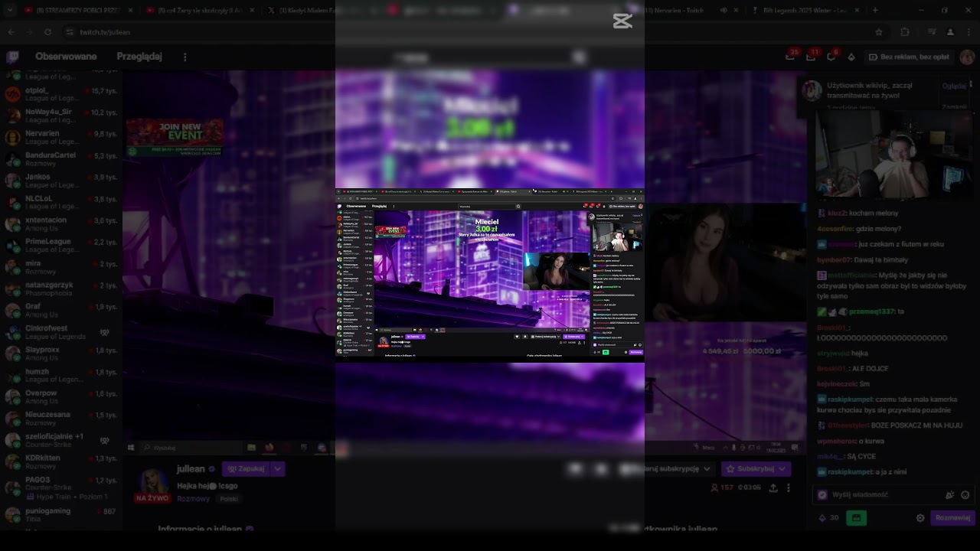Click Oglądaj in the wikivip_ notification
Screen dimensions: 980x551
click(954, 86)
